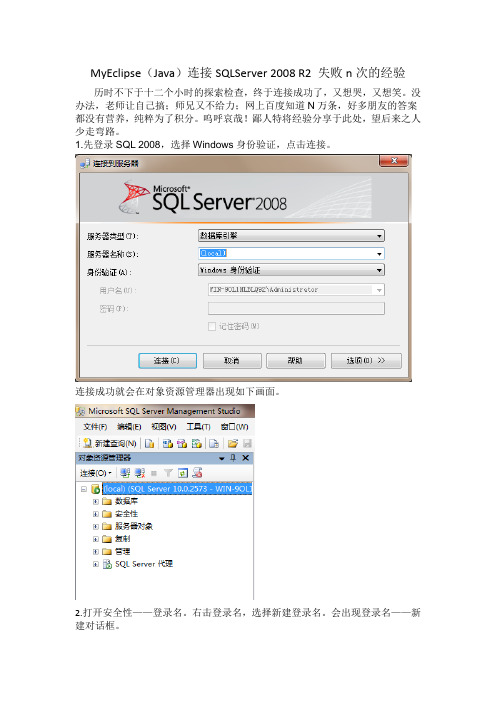
Task: Open the 身份验证 dropdown arrow
Action: click(379, 270)
